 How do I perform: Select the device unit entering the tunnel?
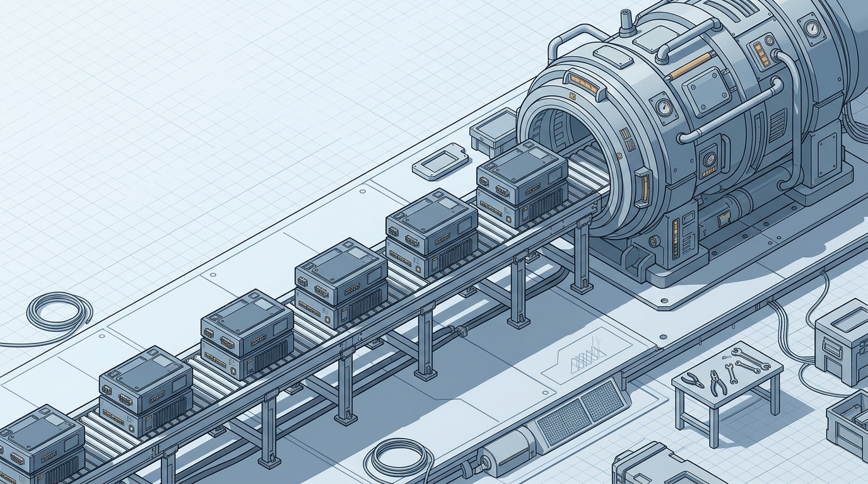[x=521, y=181]
